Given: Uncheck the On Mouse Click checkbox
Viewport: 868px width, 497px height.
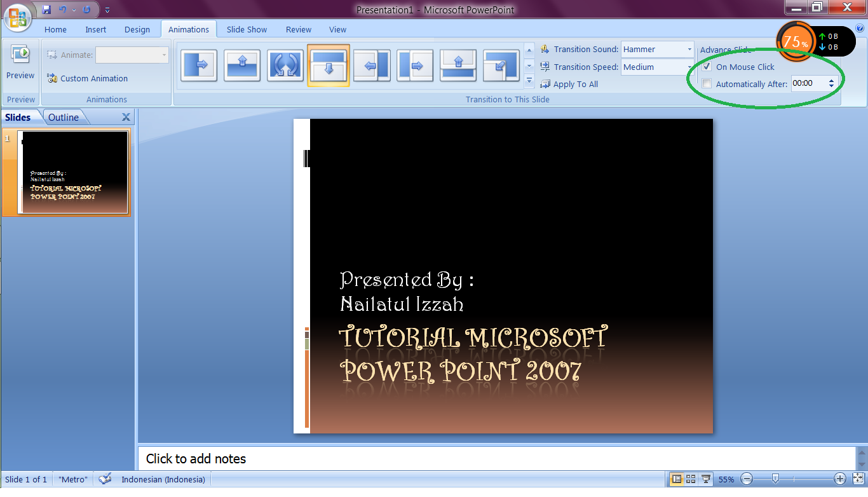Looking at the screenshot, I should (707, 67).
